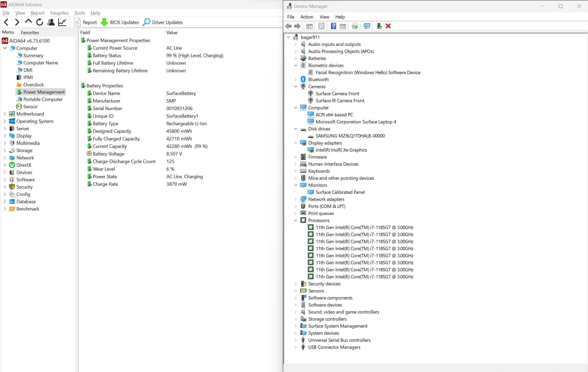Select AIDA64 v6.75.6100 root node
The width and height of the screenshot is (588, 372).
tap(29, 41)
